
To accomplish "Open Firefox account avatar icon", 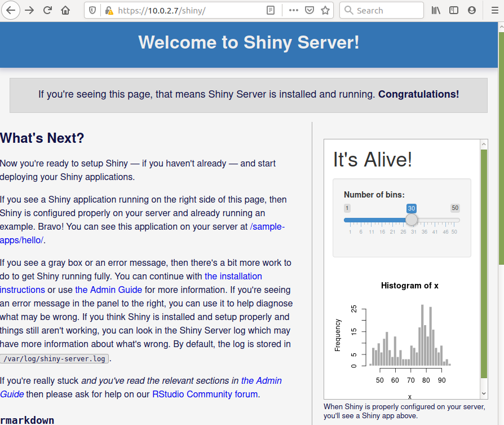I will click(472, 11).
